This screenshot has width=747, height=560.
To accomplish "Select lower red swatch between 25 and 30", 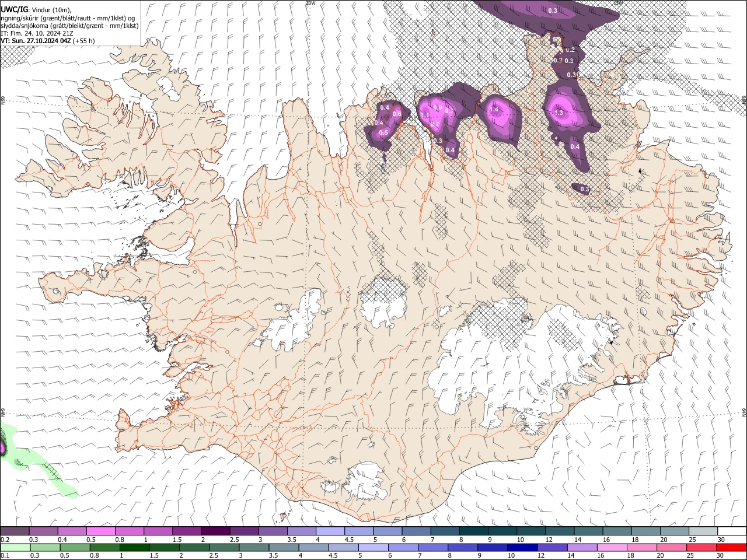I will tap(701, 547).
